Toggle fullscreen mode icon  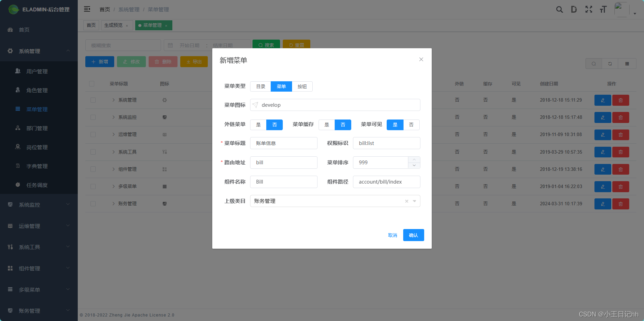click(x=589, y=9)
